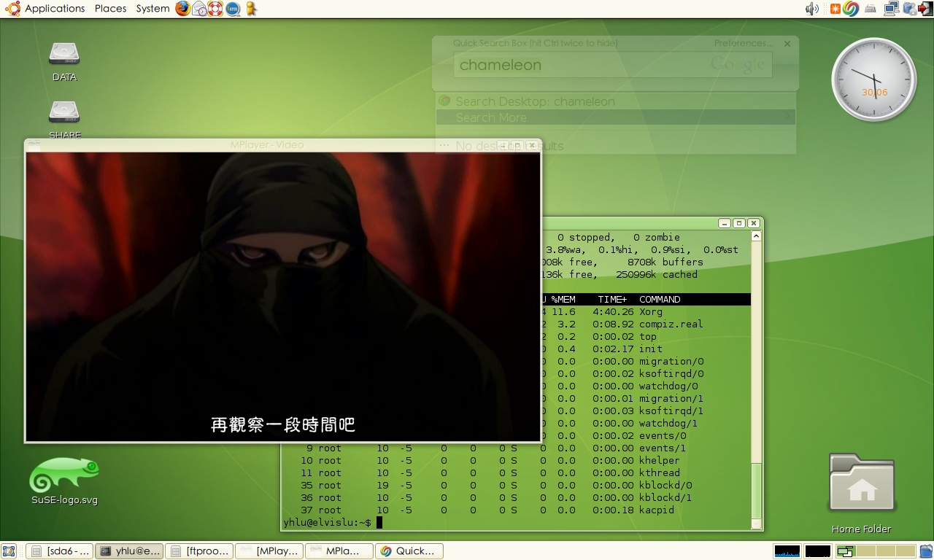934x560 pixels.
Task: Open the SuSE-logo.svg desktop file
Action: [x=64, y=481]
